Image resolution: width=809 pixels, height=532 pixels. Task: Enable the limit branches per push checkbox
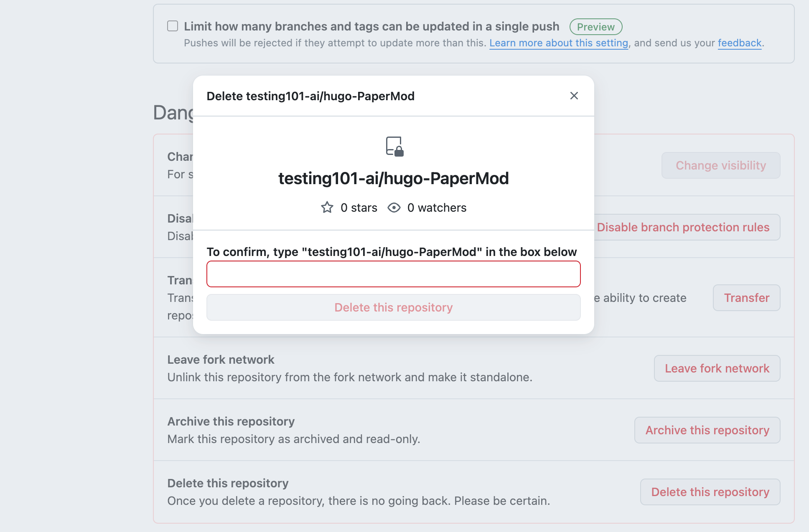pyautogui.click(x=173, y=26)
